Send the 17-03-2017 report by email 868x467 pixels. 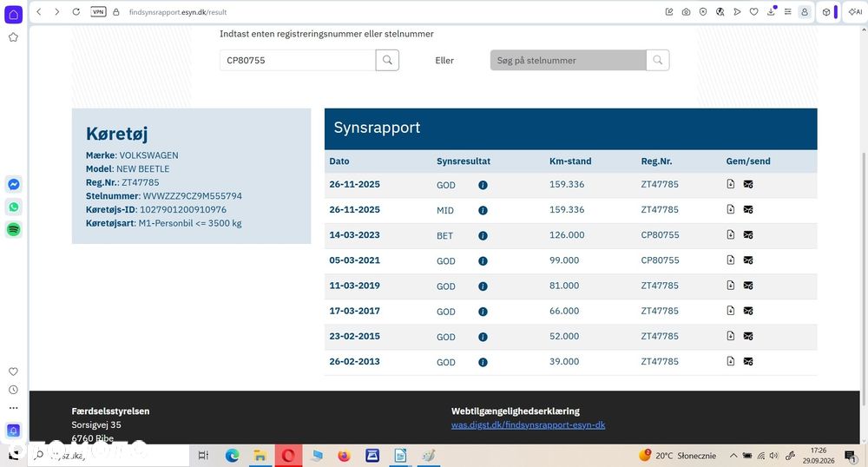(748, 311)
